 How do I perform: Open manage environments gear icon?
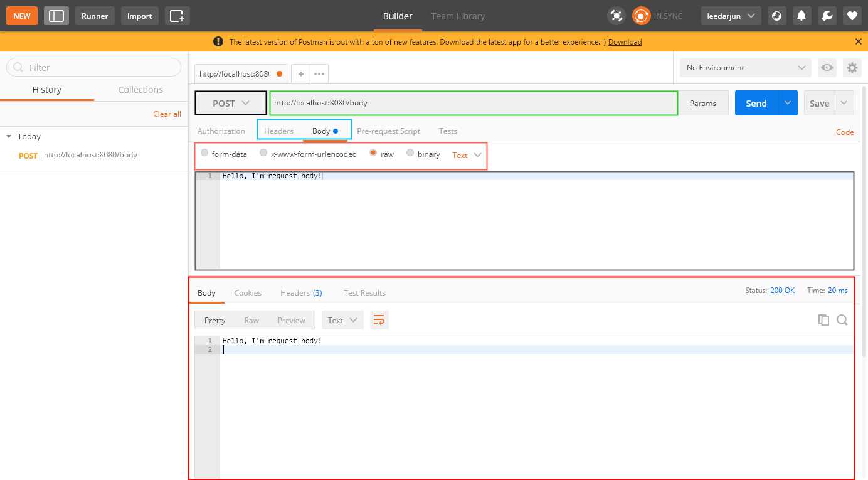click(852, 68)
